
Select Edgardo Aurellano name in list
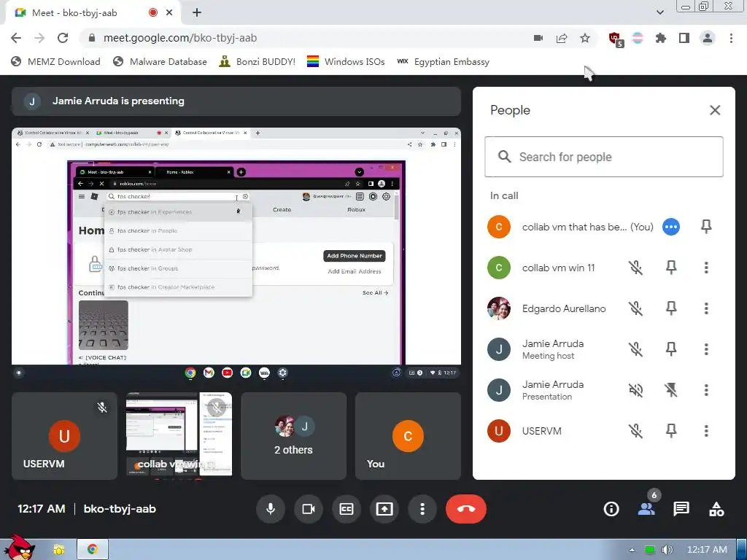564,308
